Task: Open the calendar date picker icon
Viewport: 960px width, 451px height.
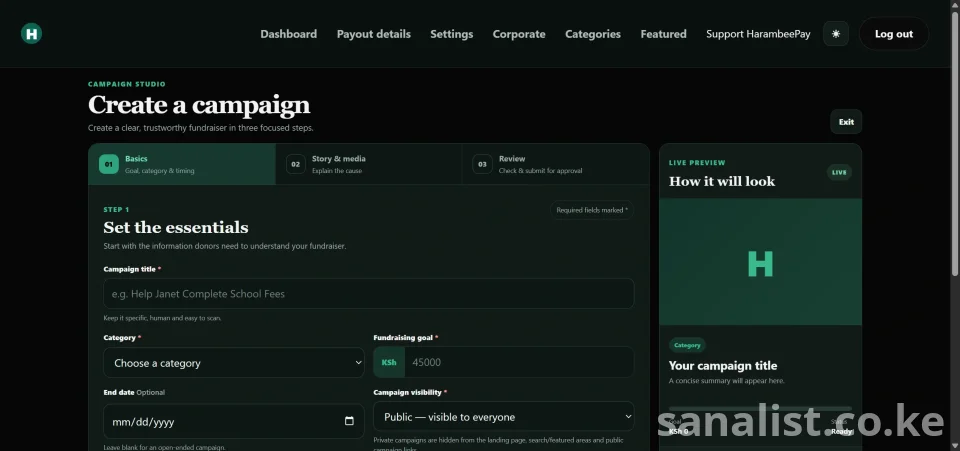Action: (349, 421)
